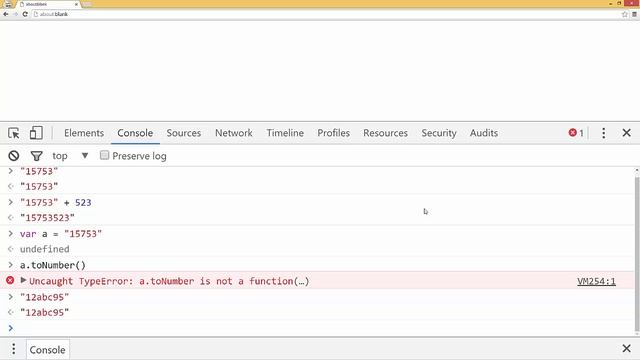Toggle device toolbar mode icon

click(x=36, y=133)
